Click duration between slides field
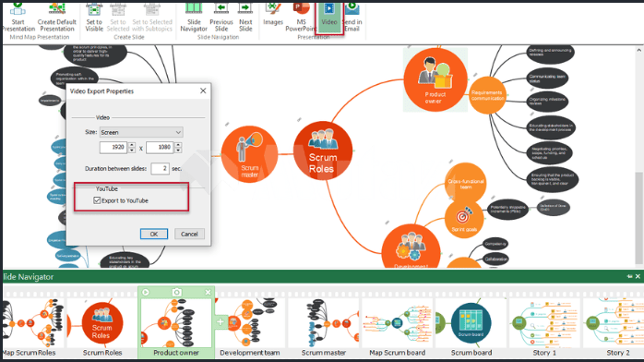This screenshot has height=362, width=644. (160, 168)
